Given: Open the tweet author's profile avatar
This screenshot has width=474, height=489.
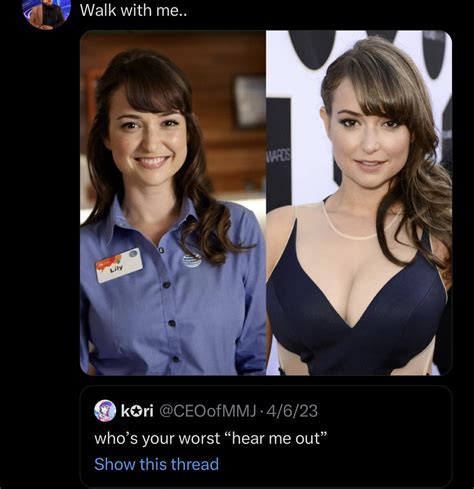Looking at the screenshot, I should pyautogui.click(x=47, y=13).
